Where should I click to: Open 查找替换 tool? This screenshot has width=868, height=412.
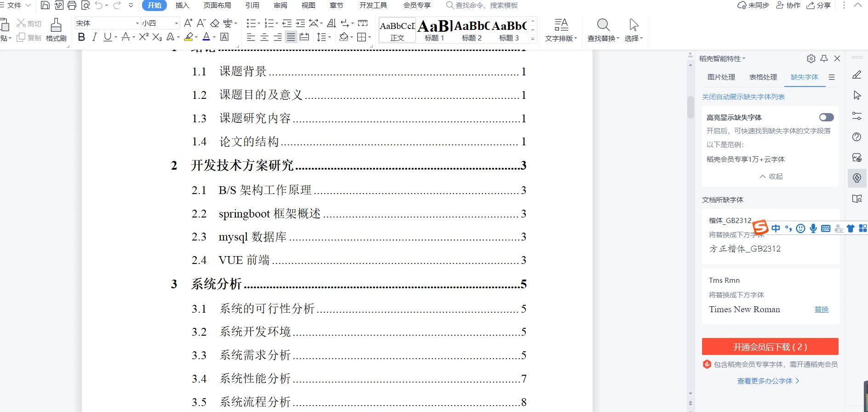tap(603, 30)
